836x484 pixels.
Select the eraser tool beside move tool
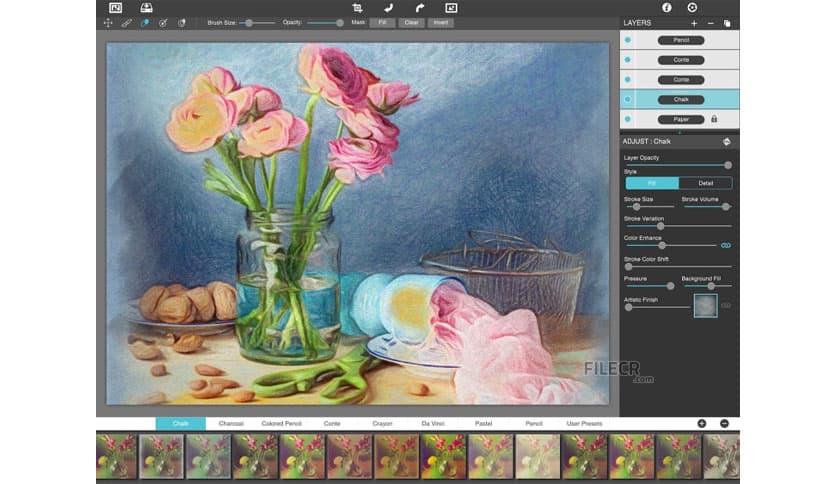[x=126, y=23]
